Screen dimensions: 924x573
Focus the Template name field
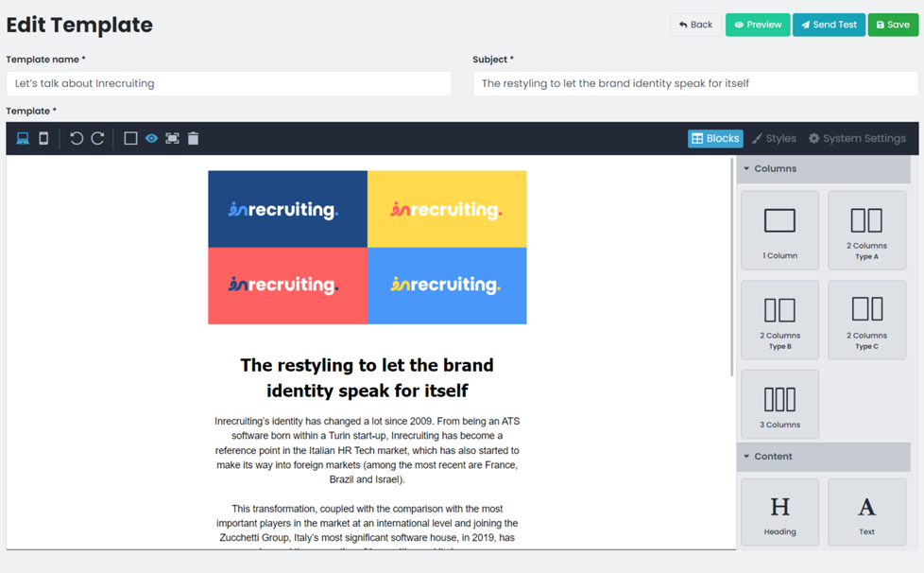pyautogui.click(x=229, y=84)
